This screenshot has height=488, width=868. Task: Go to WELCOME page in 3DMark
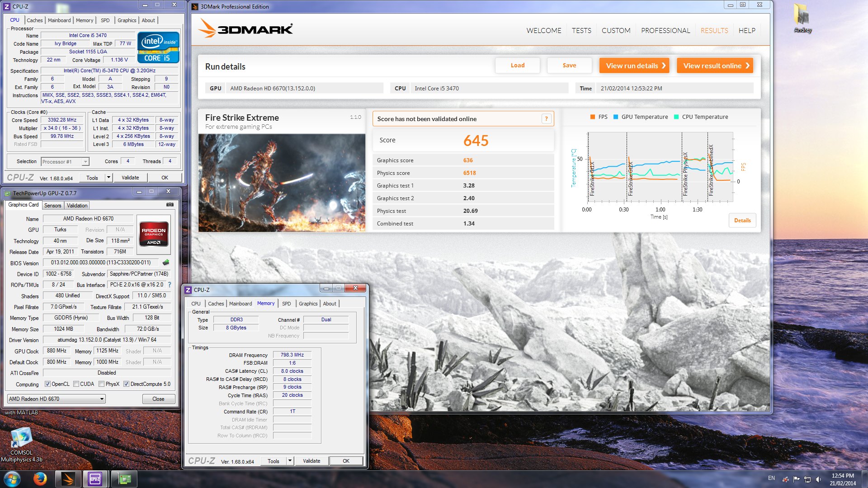[544, 31]
